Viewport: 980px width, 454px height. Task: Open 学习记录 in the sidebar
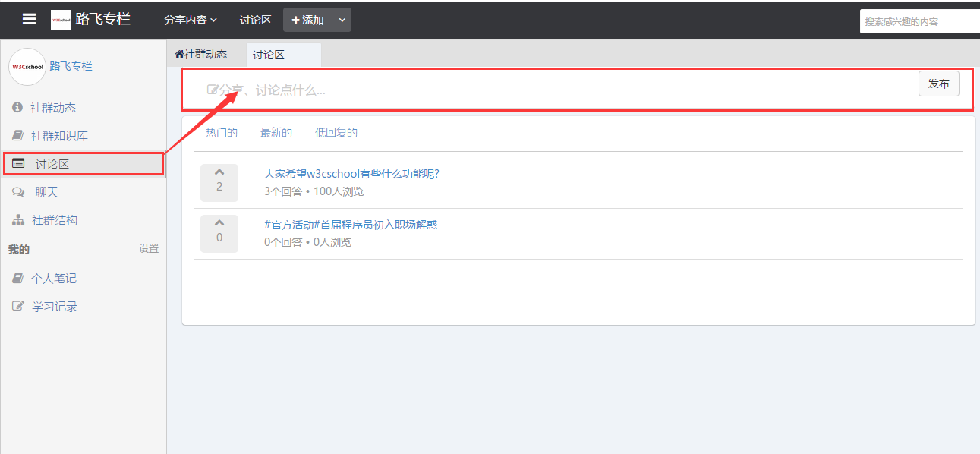tap(54, 307)
